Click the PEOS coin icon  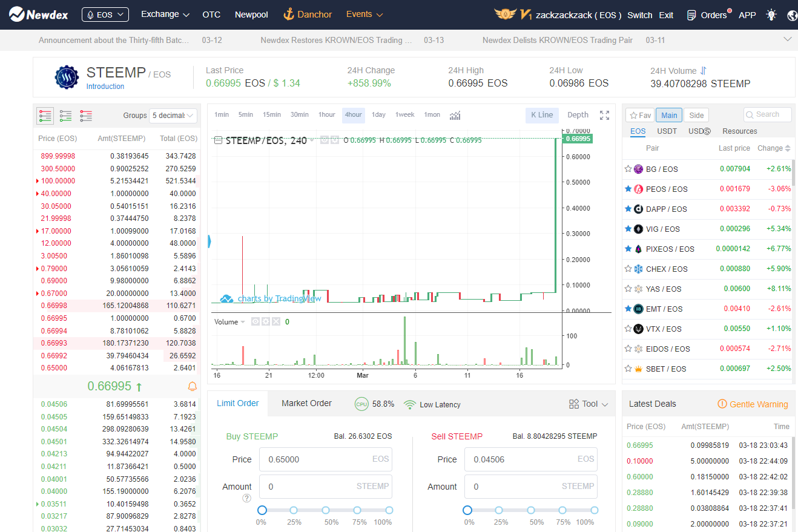[x=638, y=189]
